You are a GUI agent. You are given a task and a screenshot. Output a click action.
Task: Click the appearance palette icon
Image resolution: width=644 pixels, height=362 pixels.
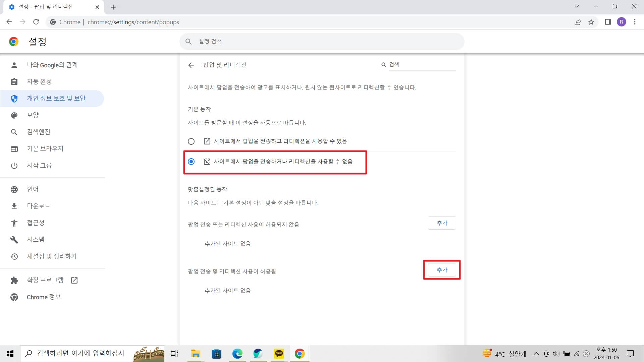tap(14, 115)
